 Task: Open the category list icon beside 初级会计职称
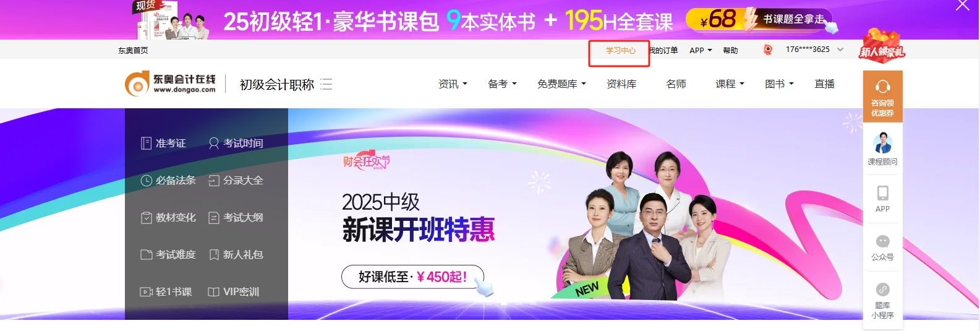[x=326, y=84]
